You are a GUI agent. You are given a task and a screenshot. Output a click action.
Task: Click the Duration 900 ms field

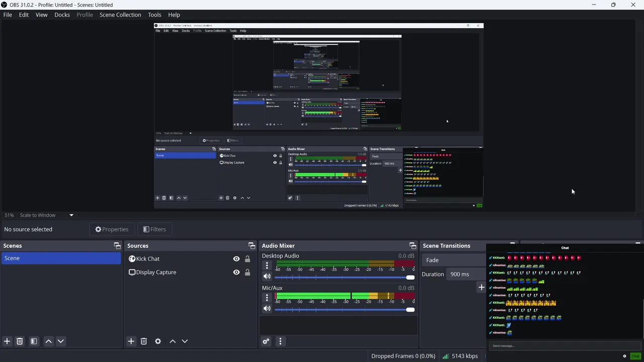[x=466, y=274]
